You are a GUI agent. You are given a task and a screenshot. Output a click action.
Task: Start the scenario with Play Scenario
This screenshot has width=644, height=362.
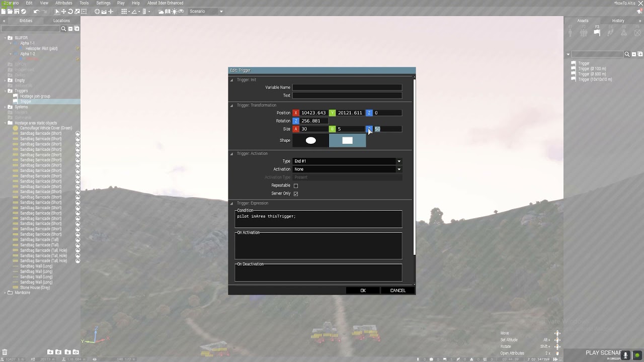603,353
